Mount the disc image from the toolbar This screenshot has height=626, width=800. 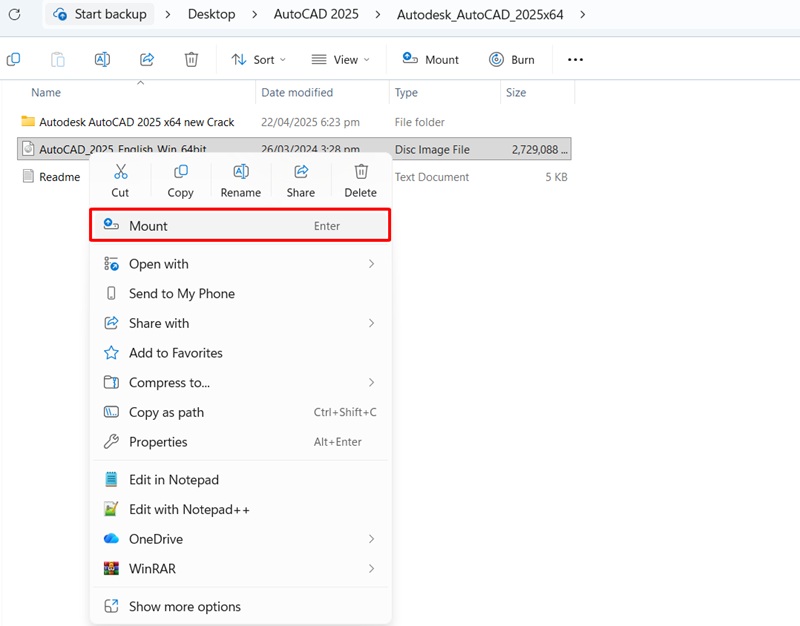coord(430,59)
